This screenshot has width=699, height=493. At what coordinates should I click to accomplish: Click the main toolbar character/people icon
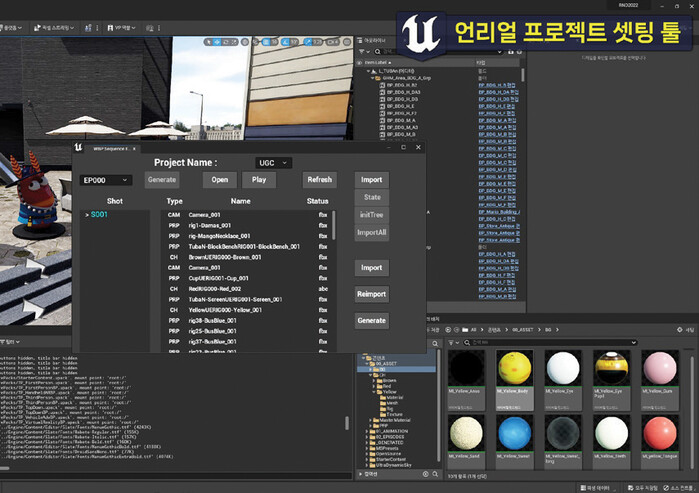point(88,28)
